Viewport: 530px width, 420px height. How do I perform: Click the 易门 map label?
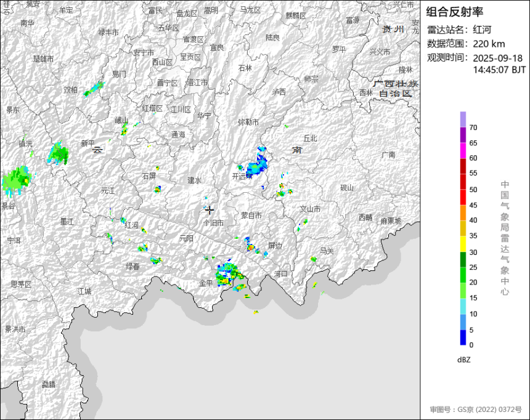(119, 74)
